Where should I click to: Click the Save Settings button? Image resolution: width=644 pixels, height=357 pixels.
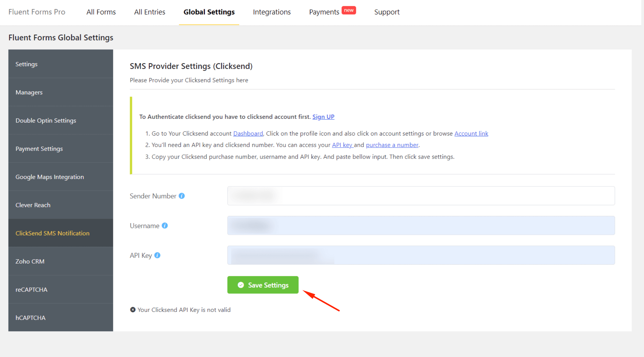263,285
